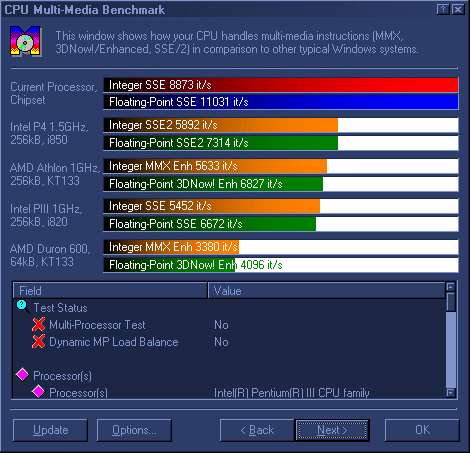This screenshot has width=470, height=453.
Task: Advance with the Next button
Action: 332,430
